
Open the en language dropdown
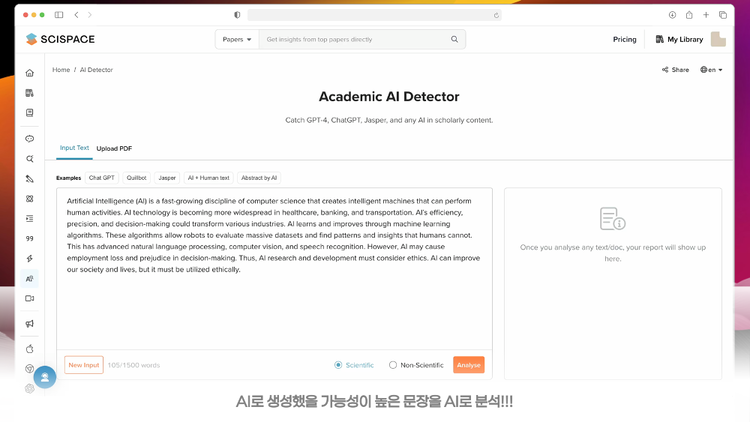[711, 70]
